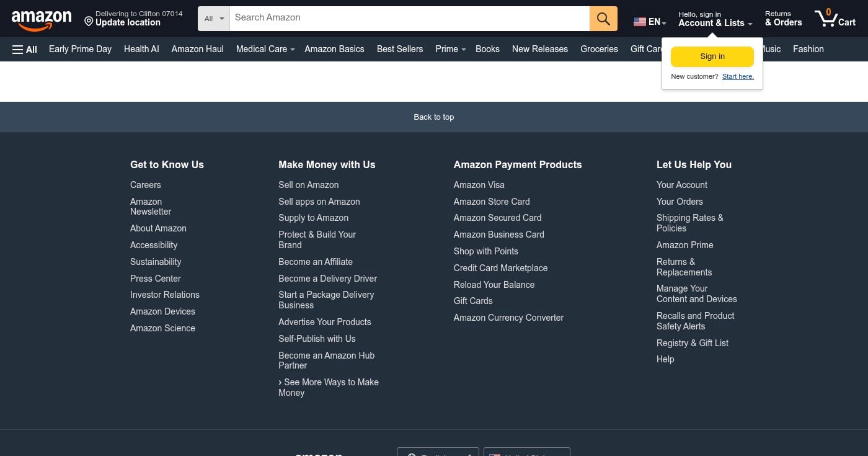Open the Supply to Amazon link
868x456 pixels.
coord(314,218)
